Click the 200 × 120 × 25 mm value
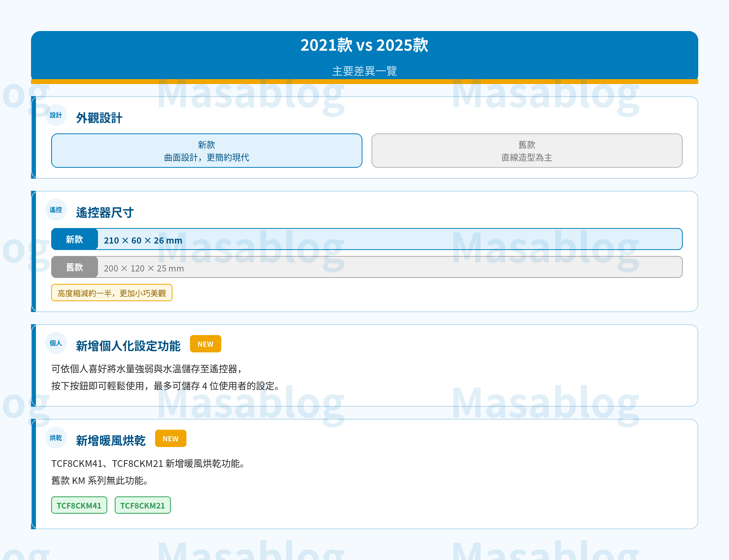The width and height of the screenshot is (729, 560). pyautogui.click(x=144, y=268)
